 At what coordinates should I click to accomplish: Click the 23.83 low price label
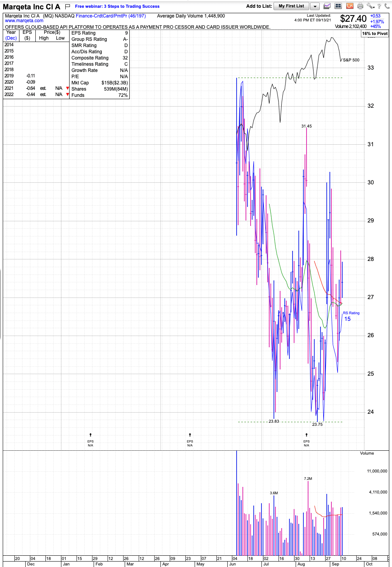coord(274,421)
